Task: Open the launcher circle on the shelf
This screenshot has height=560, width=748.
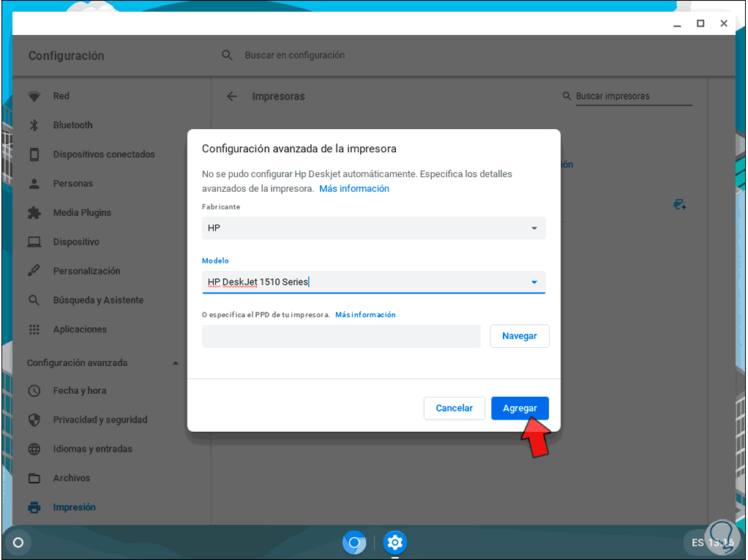Action: 18,542
